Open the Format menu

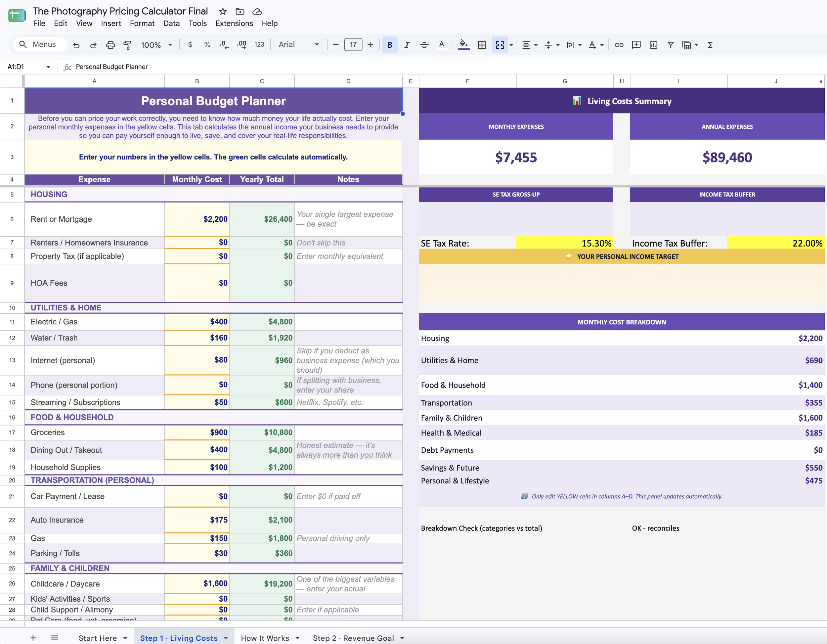[142, 23]
